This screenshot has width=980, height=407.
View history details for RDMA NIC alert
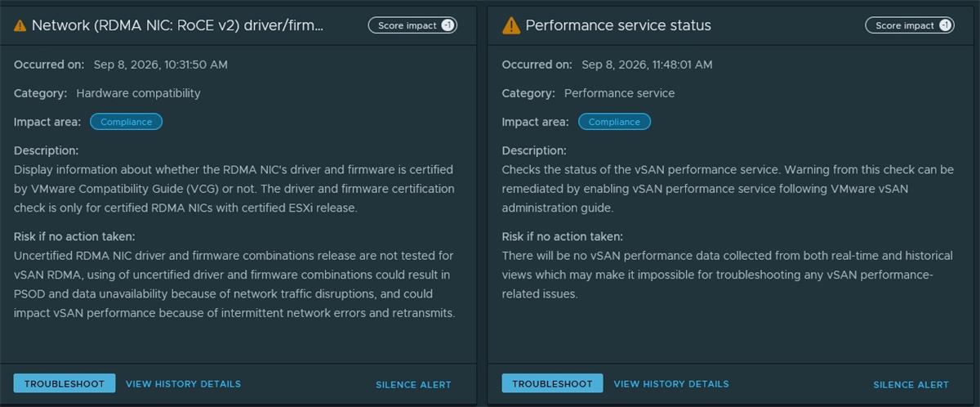coord(183,383)
